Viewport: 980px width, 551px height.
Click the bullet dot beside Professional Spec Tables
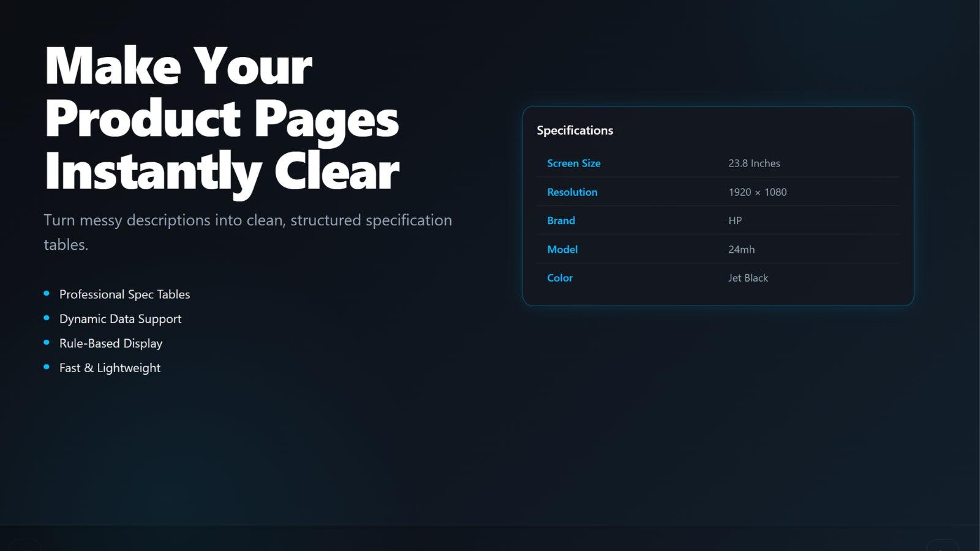tap(47, 294)
